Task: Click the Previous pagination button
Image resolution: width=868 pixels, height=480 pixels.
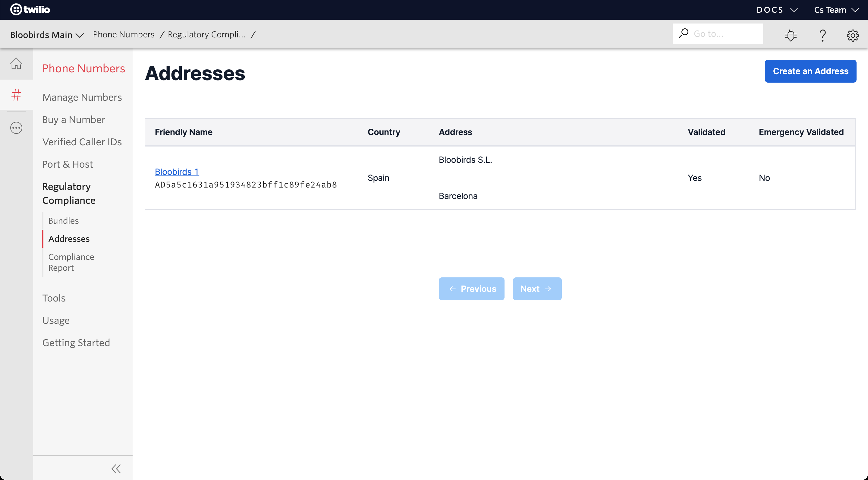Action: click(471, 289)
